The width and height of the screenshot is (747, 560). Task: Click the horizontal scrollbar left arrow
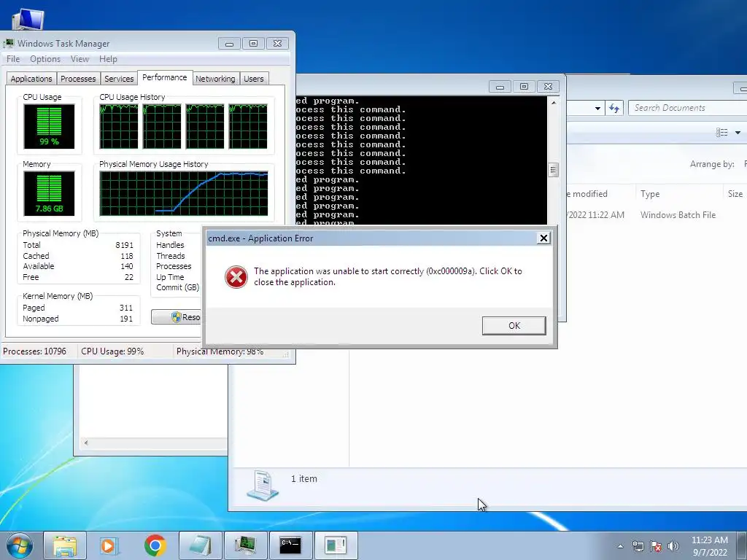click(x=86, y=443)
